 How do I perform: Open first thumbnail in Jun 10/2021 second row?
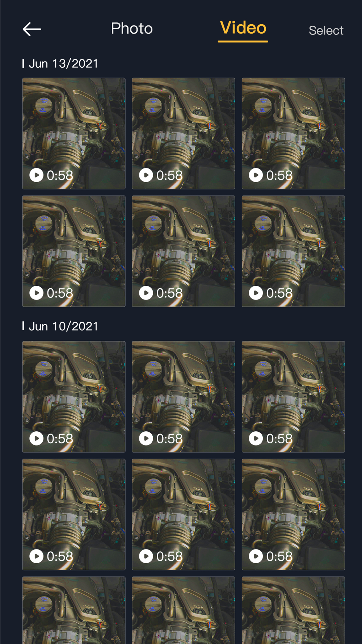74,514
